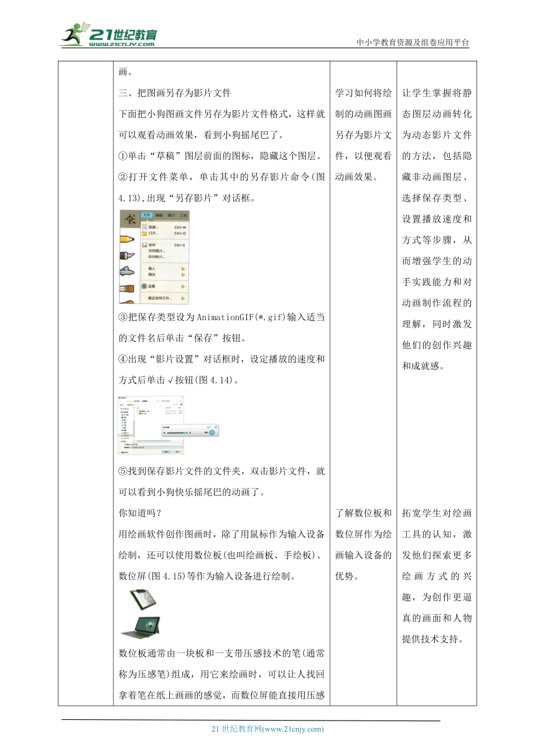Click the 21世纪教育 logo in the header
This screenshot has width=535, height=756.
point(108,34)
